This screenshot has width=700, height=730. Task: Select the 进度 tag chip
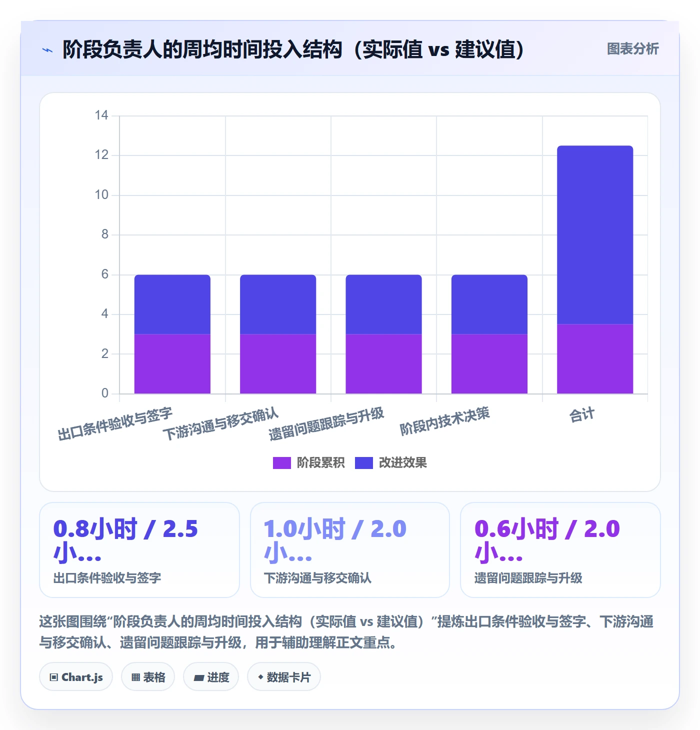coord(211,677)
